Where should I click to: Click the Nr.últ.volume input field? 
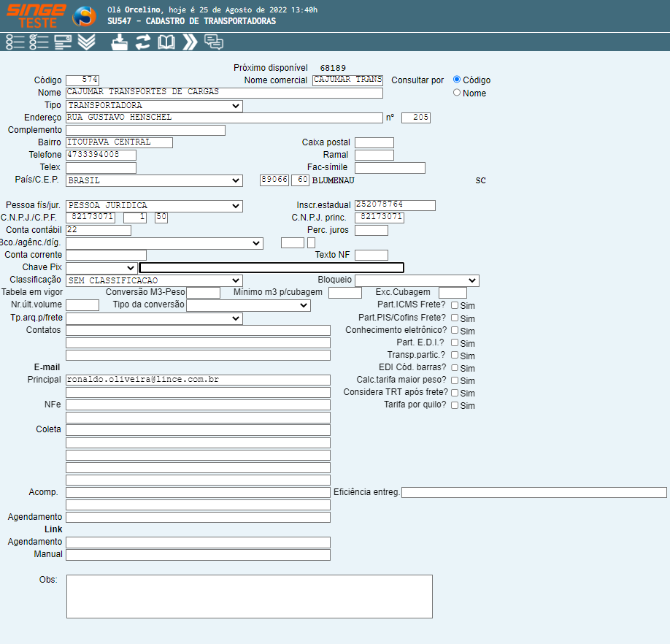[82, 304]
